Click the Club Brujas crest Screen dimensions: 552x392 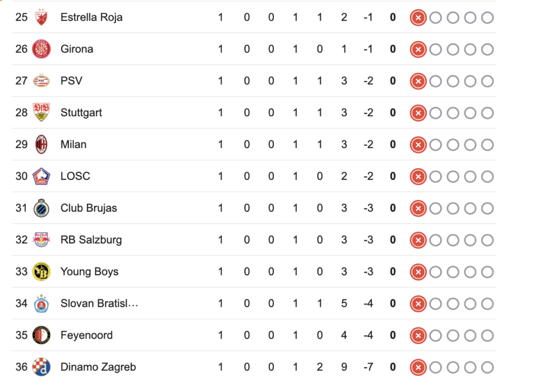coord(41,208)
